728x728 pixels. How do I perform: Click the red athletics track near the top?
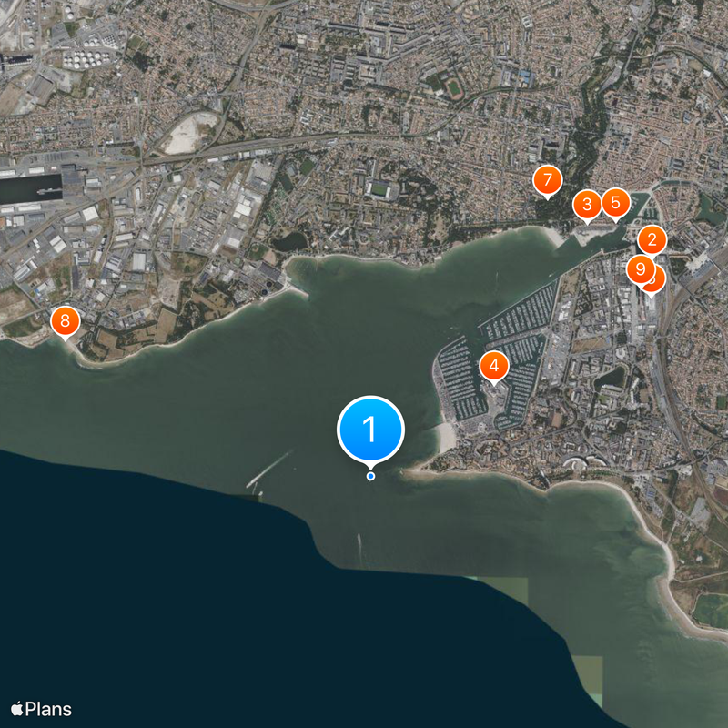click(x=452, y=87)
